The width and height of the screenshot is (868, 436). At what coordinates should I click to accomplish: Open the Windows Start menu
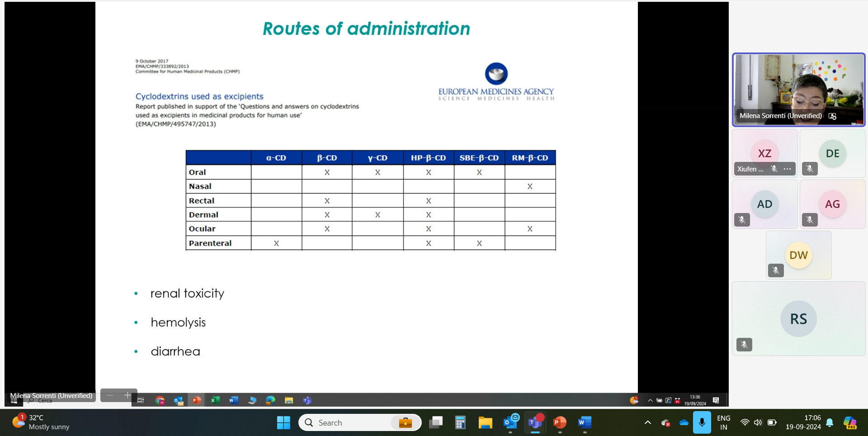tap(283, 422)
